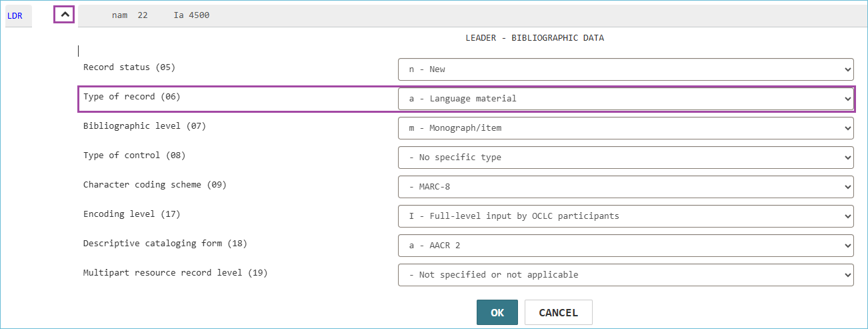The width and height of the screenshot is (868, 329).
Task: Open the 'Not specified or not applicable' dropdown
Action: [625, 275]
